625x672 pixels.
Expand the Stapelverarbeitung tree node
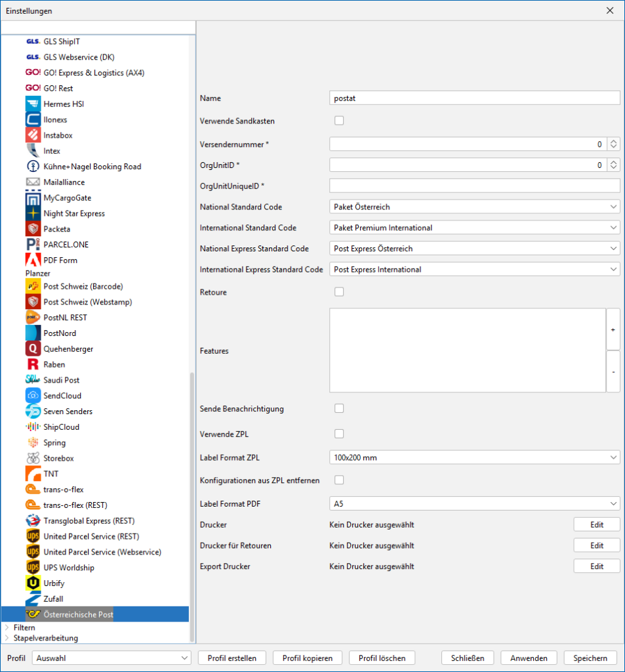click(7, 638)
